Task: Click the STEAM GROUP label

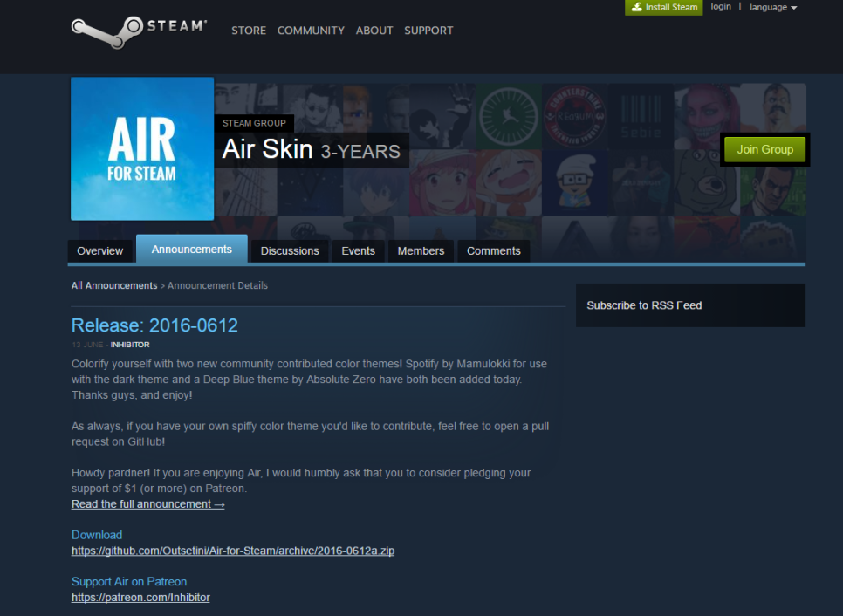Action: (x=254, y=123)
